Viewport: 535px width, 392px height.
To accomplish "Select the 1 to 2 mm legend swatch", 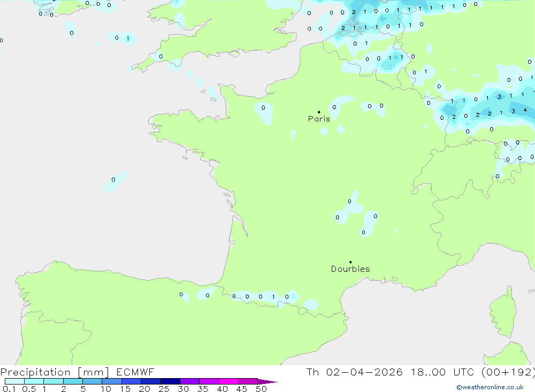I will [x=53, y=381].
